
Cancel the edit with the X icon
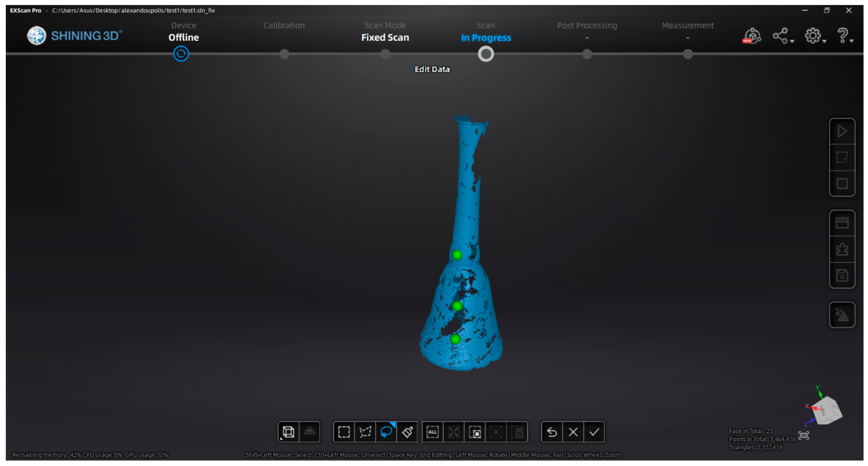tap(573, 432)
